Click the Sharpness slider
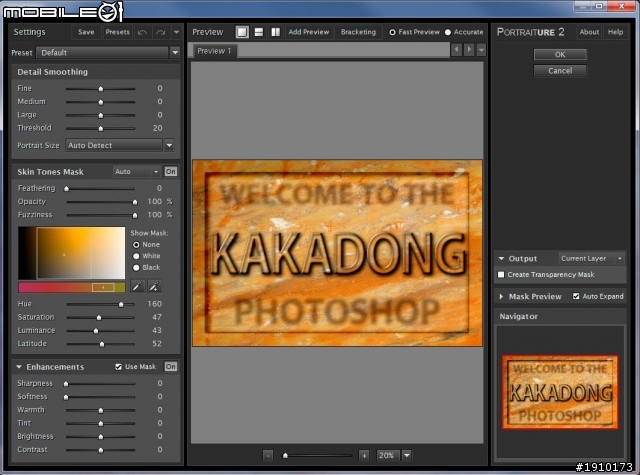The width and height of the screenshot is (640, 475). click(x=100, y=384)
